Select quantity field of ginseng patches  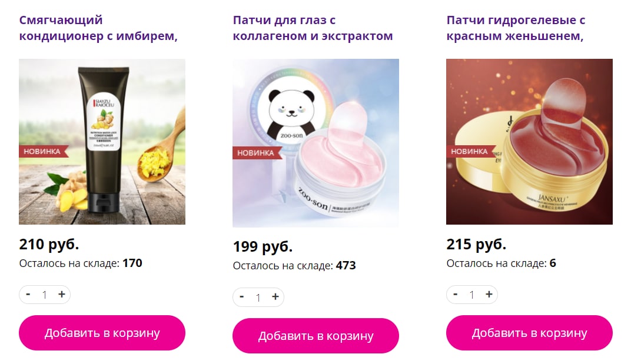pyautogui.click(x=471, y=295)
